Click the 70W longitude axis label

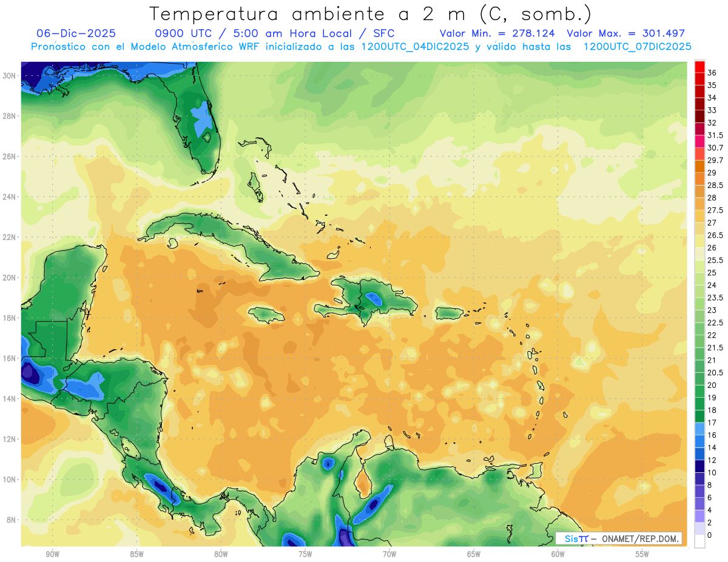389,554
